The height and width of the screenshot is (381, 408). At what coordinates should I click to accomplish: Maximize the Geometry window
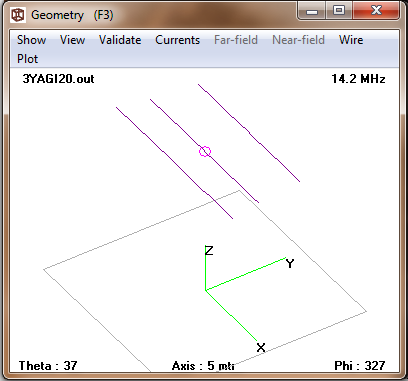[x=339, y=11]
